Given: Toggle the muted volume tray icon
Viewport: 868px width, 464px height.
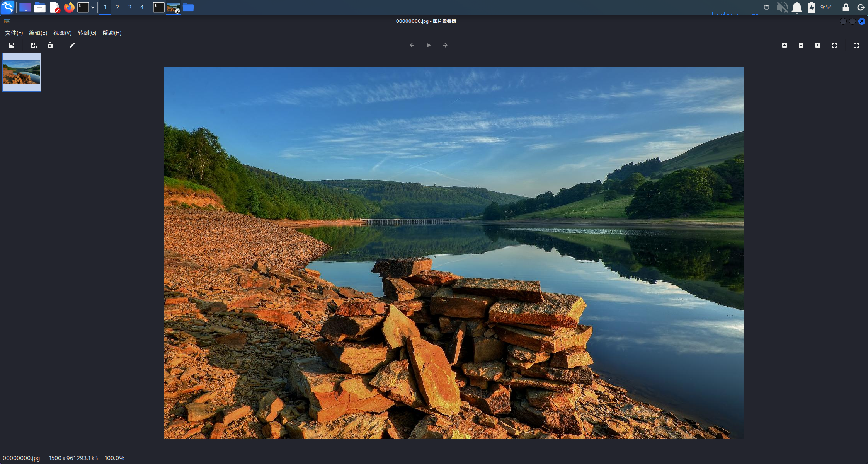Looking at the screenshot, I should [x=782, y=7].
